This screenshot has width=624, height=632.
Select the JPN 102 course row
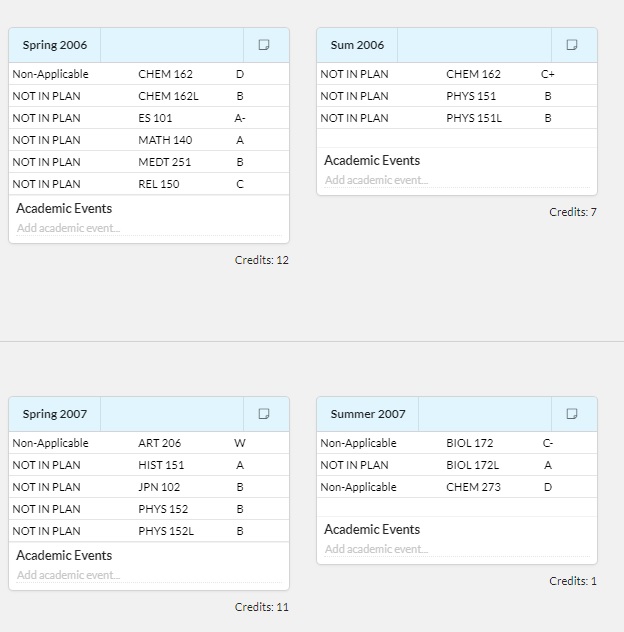[x=159, y=487]
